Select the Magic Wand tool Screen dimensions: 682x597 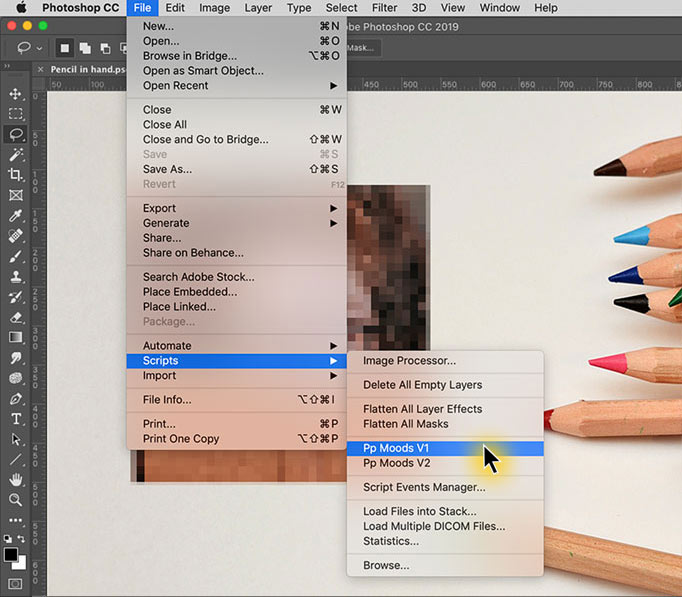(16, 154)
